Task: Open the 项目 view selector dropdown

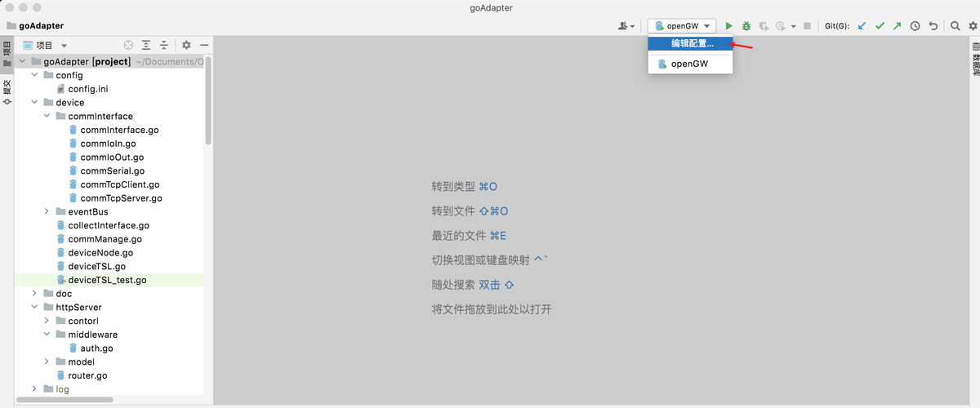Action: click(46, 46)
